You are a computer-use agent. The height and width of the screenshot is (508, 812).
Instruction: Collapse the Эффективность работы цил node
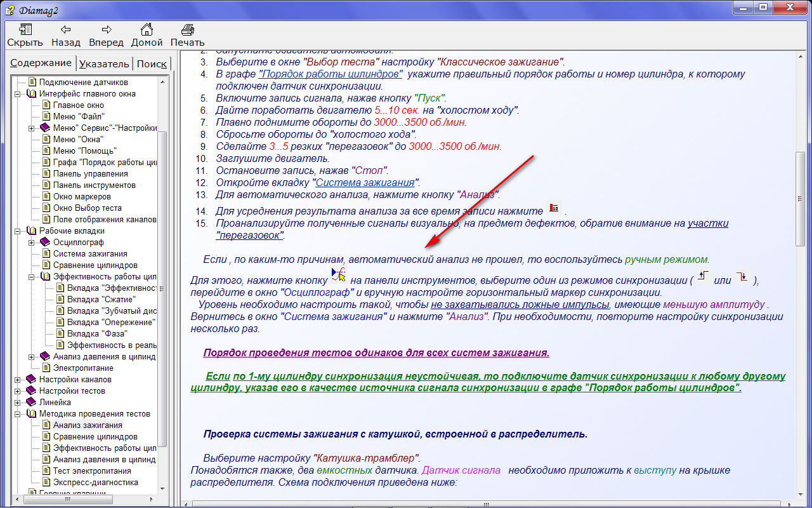coord(32,277)
